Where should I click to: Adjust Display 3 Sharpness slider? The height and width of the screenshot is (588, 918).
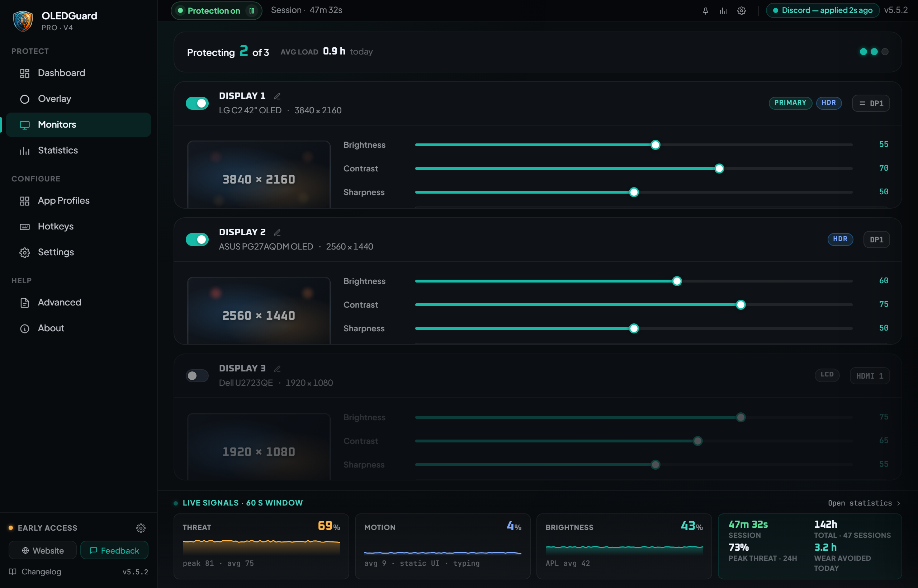point(634,465)
